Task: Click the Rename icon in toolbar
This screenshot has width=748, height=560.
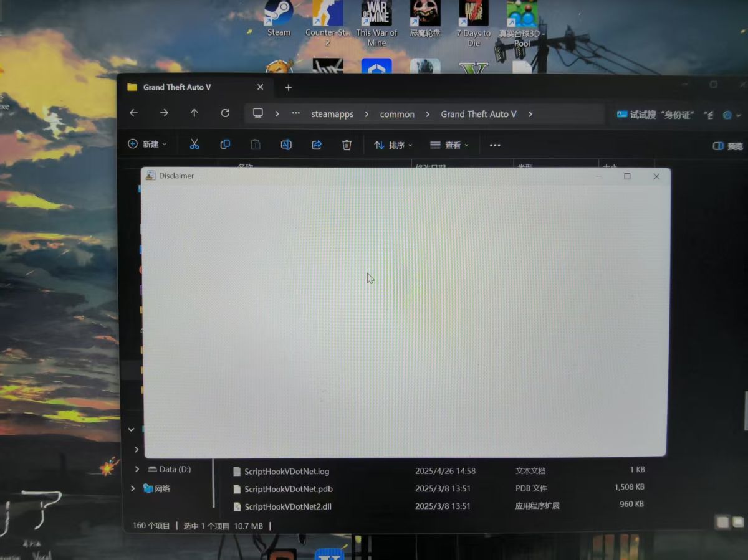Action: click(286, 145)
